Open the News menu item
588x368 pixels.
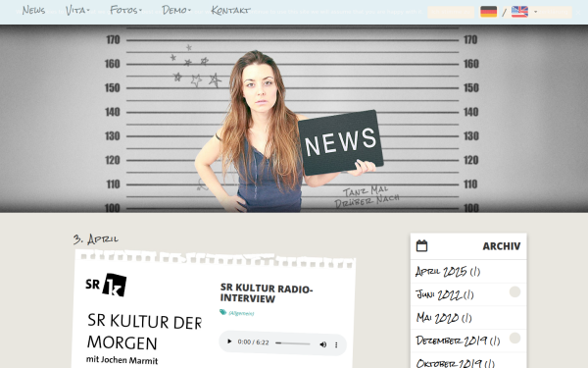[x=33, y=10]
